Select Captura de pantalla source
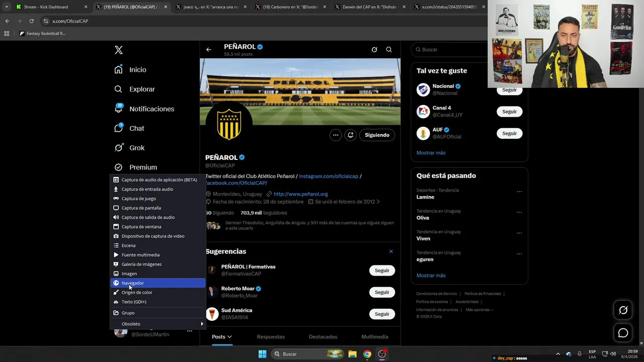Viewport: 644px width, 362px height. [x=158, y=208]
